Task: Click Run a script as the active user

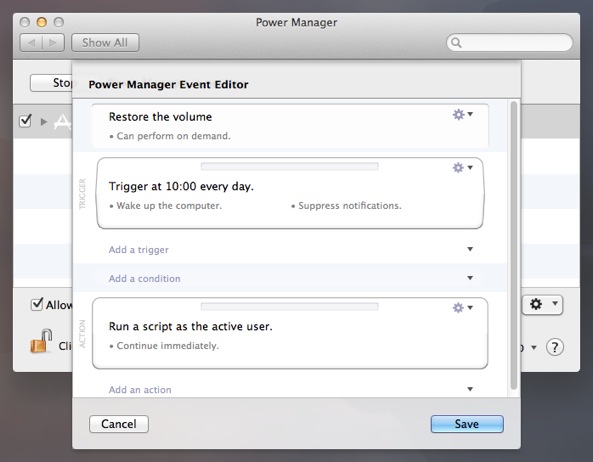Action: coord(191,326)
